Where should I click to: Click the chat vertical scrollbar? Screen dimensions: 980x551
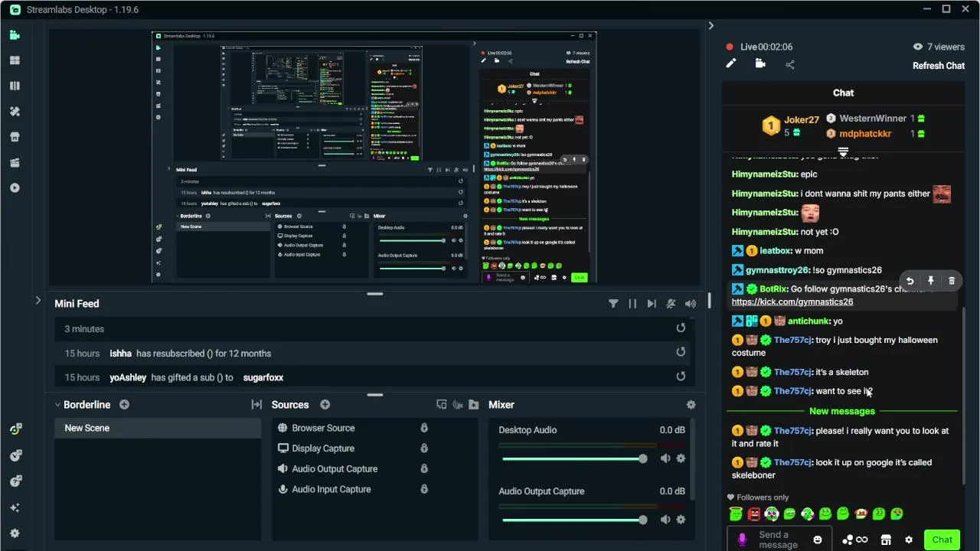tap(963, 395)
